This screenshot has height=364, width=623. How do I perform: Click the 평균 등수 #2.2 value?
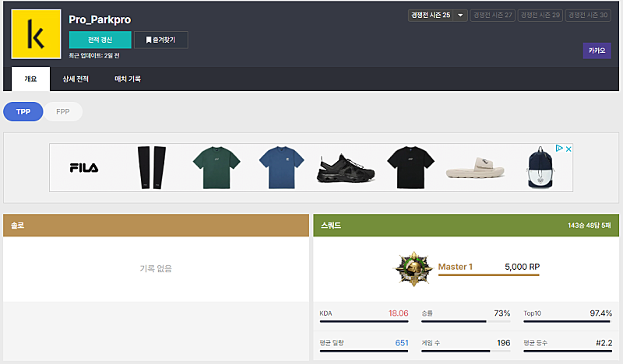coord(604,342)
